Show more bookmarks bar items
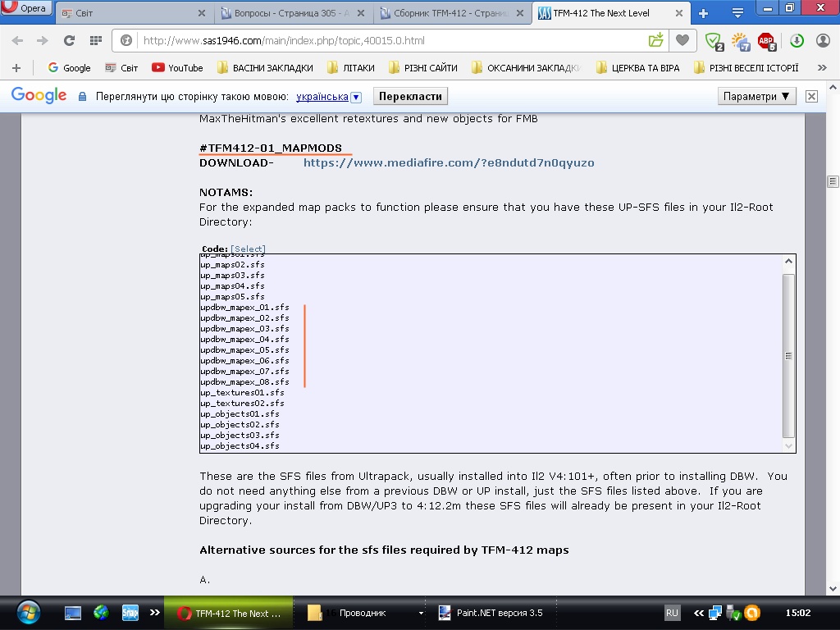Image resolution: width=840 pixels, height=630 pixels. point(822,68)
